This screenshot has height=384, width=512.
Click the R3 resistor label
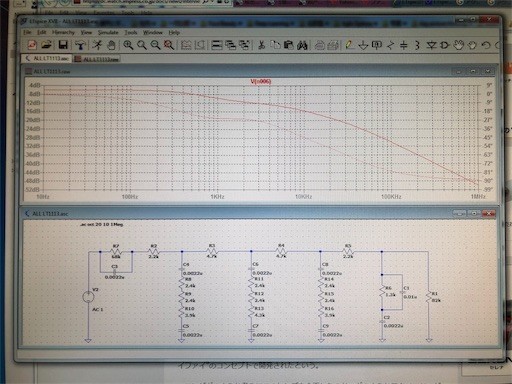(212, 246)
